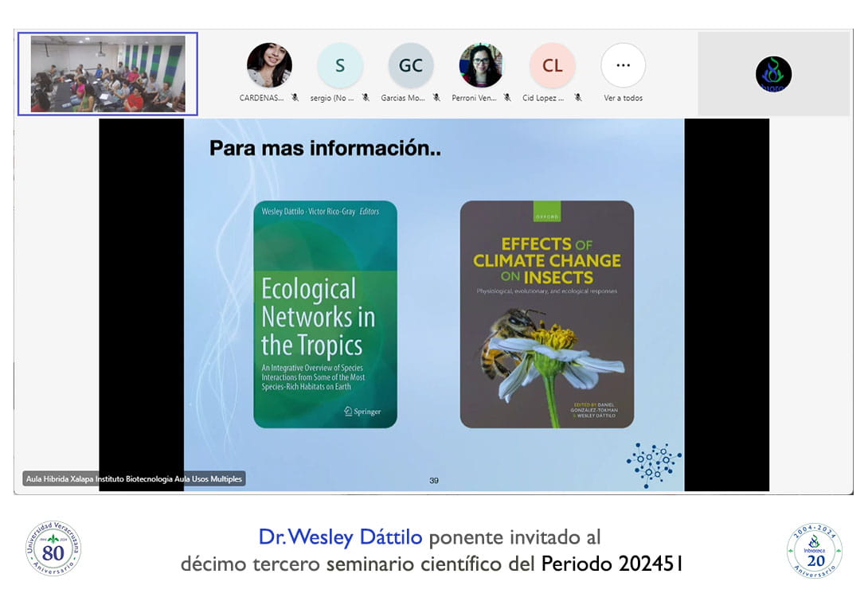Click the muted microphone icon next to sergio

click(x=366, y=98)
